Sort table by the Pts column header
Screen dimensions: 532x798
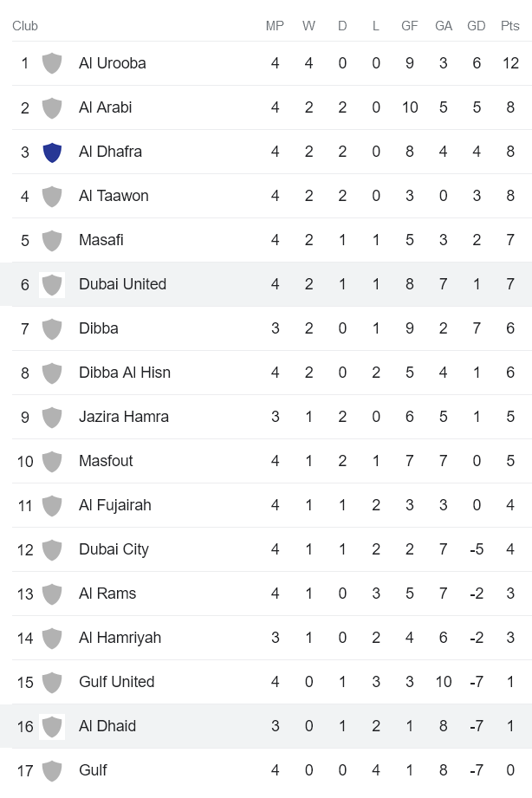click(510, 26)
